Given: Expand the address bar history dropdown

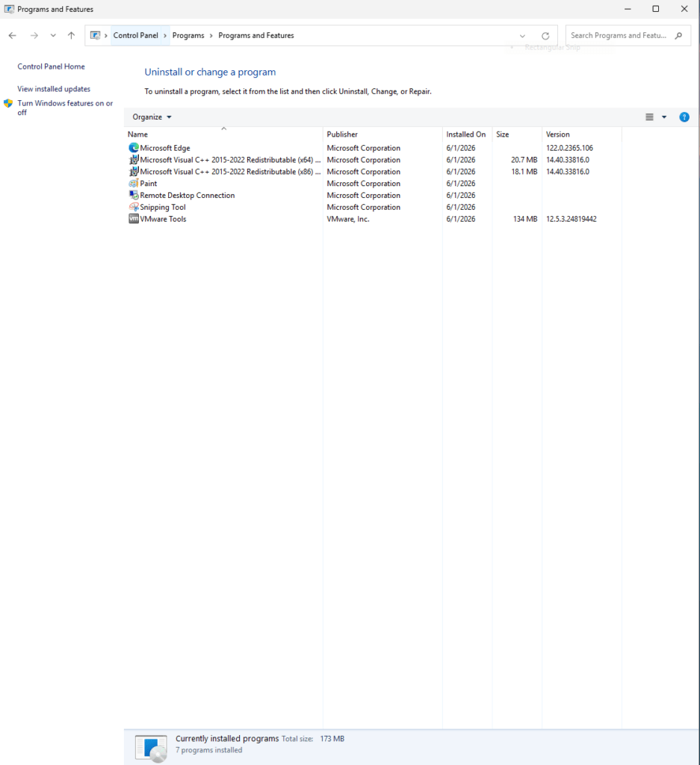Looking at the screenshot, I should click(522, 36).
